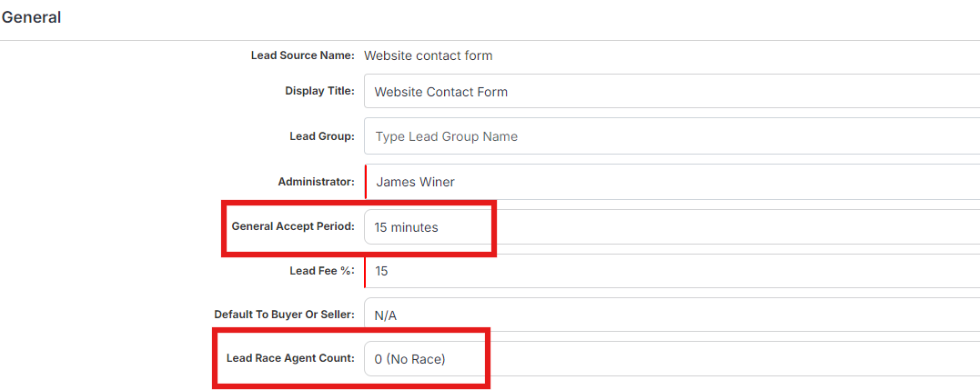980x390 pixels.
Task: Click the General Accept Period label
Action: 293,226
